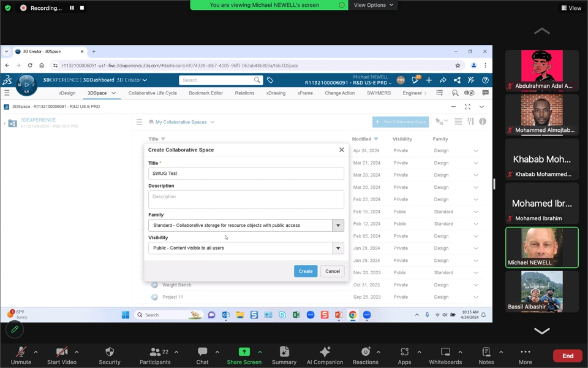Open Zoom Whiteboards
Image resolution: width=588 pixels, height=368 pixels.
click(x=445, y=356)
